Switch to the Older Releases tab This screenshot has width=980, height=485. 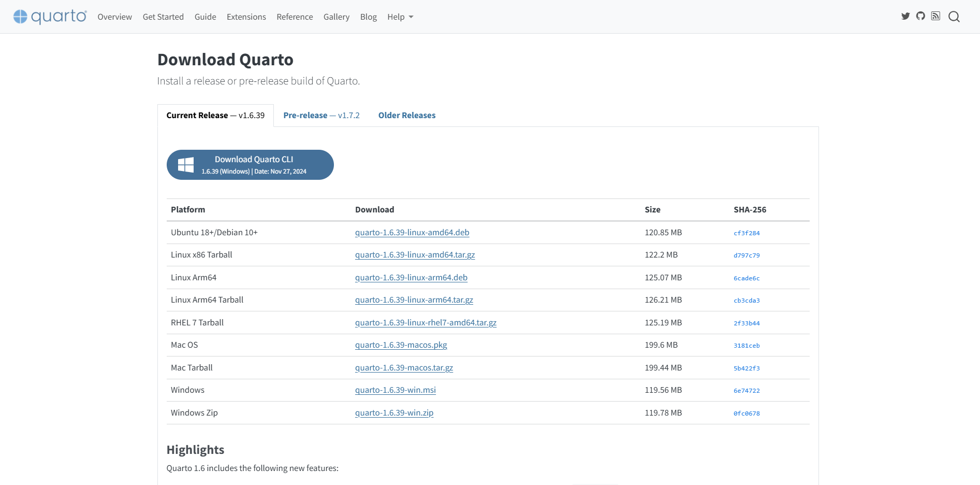pyautogui.click(x=407, y=116)
